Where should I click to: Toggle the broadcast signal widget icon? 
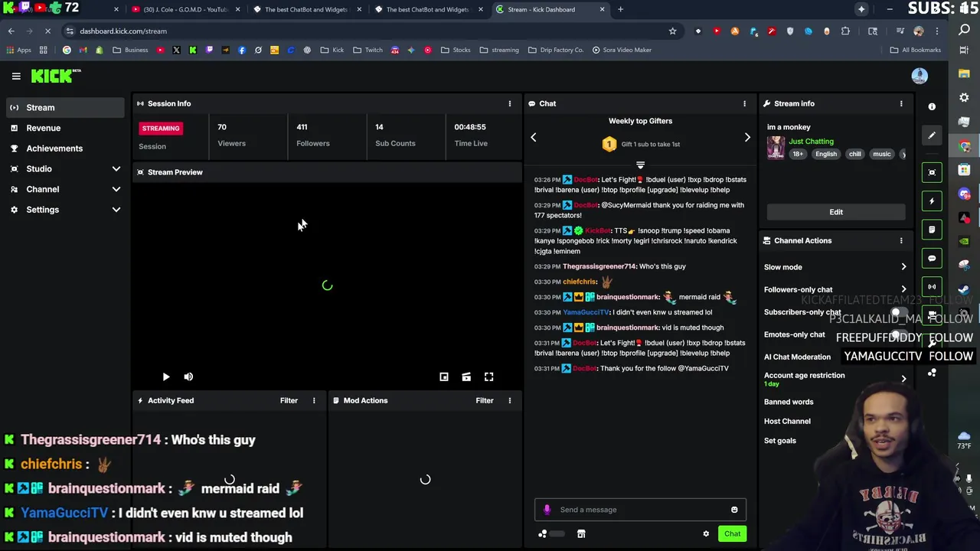pyautogui.click(x=932, y=287)
